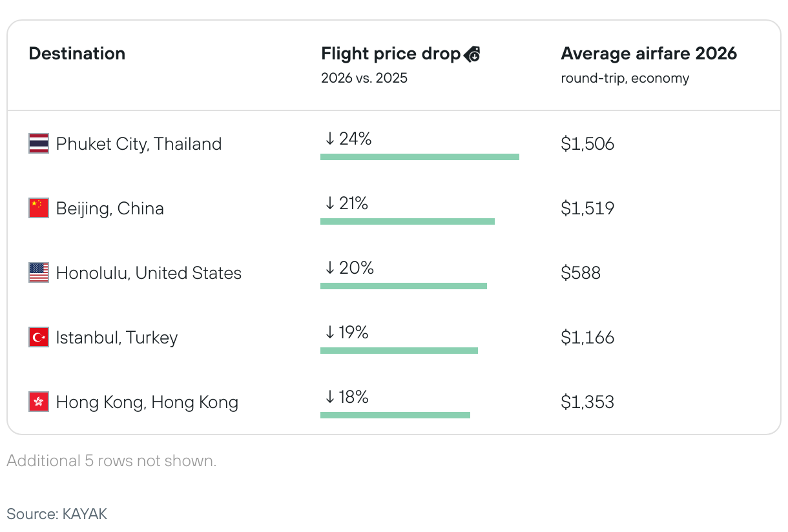The image size is (788, 532).
Task: Click the down arrow beside 24%
Action: (329, 139)
